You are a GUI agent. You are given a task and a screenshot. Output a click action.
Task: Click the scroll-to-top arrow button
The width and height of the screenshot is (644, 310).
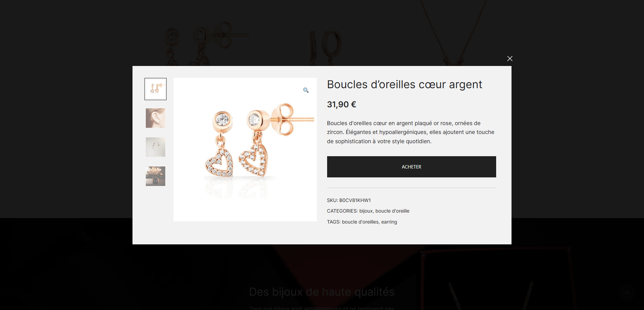[627, 293]
